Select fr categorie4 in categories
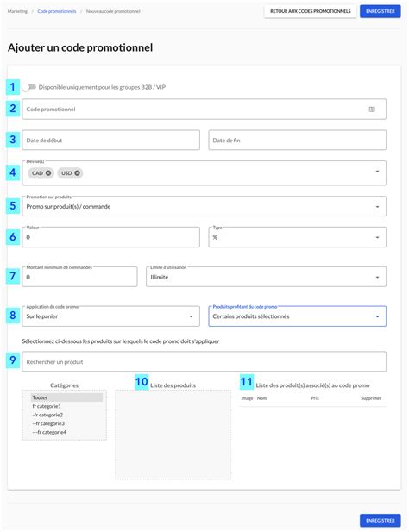This screenshot has height=532, width=409. [x=49, y=432]
